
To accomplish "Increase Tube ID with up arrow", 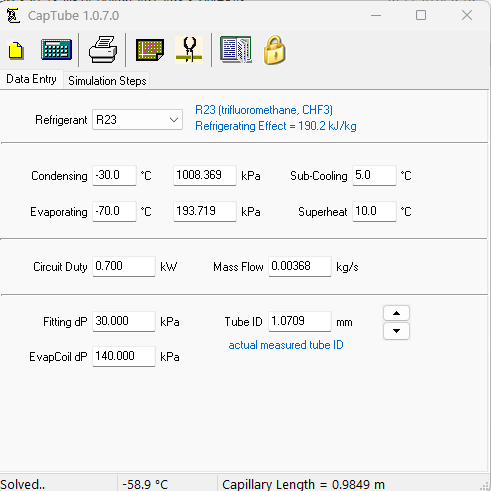I will [x=396, y=313].
